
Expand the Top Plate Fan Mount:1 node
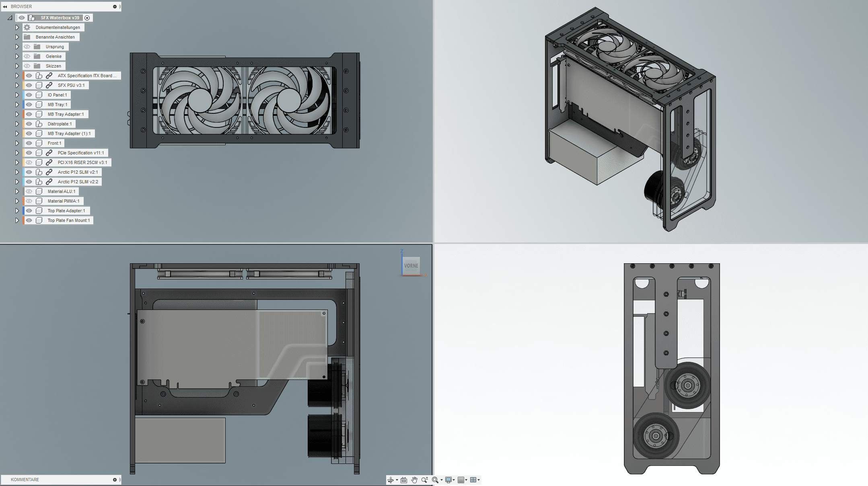17,220
